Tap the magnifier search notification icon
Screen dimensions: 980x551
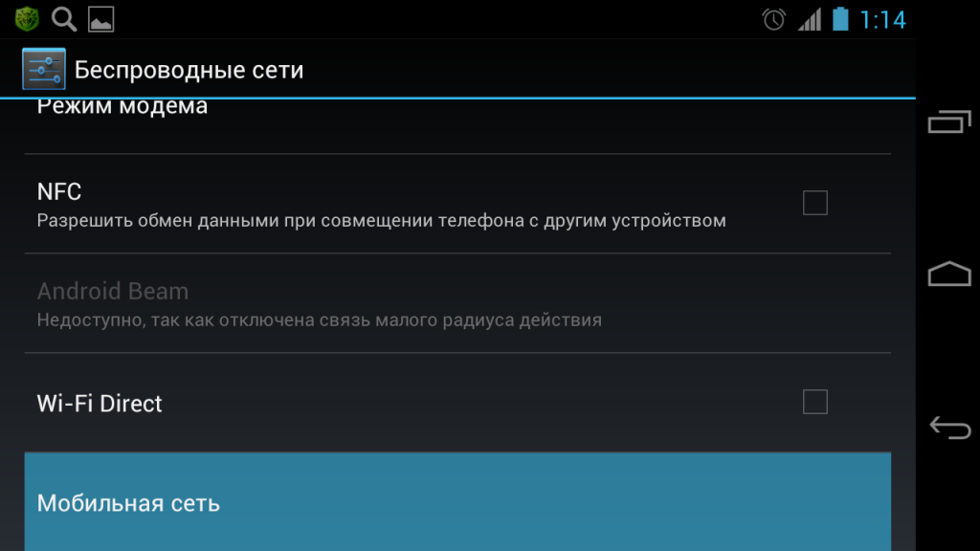(64, 19)
